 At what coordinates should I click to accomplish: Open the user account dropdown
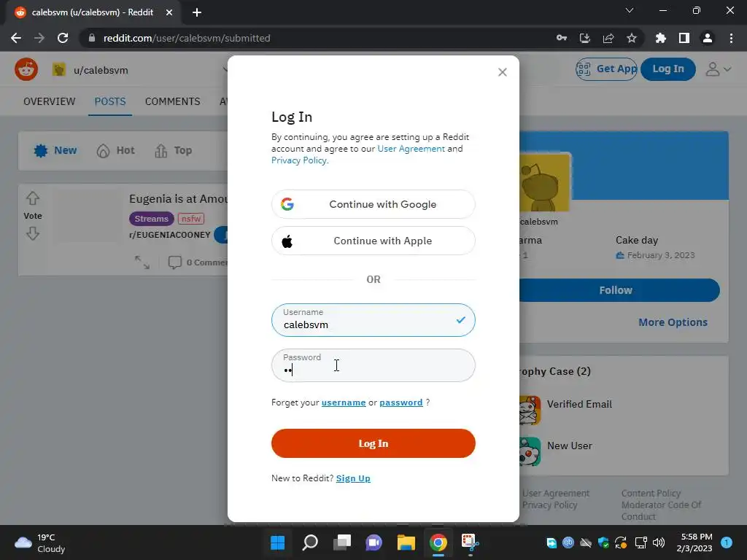click(719, 69)
